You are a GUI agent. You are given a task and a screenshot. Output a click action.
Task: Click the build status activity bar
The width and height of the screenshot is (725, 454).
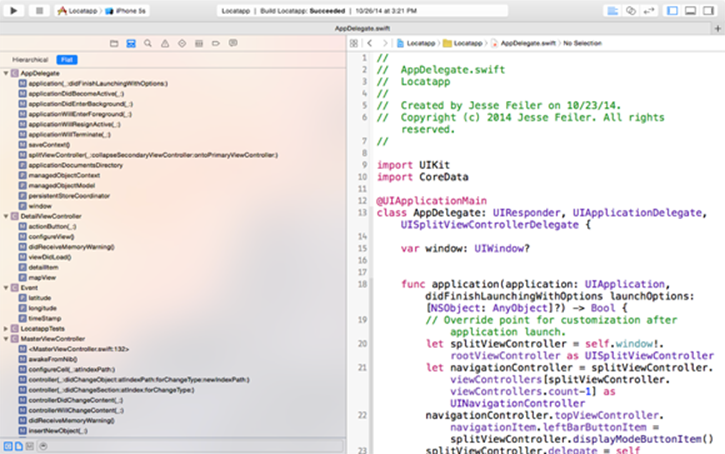(x=362, y=11)
